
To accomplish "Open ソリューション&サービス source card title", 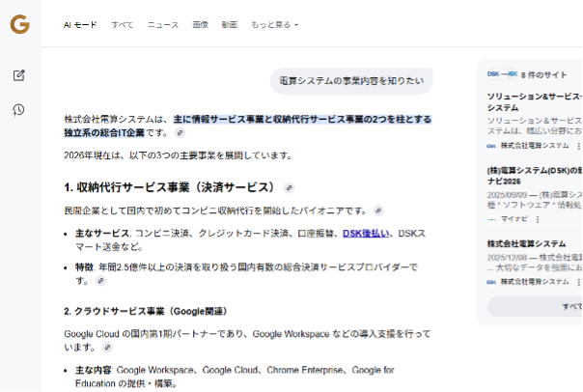I will pos(535,102).
